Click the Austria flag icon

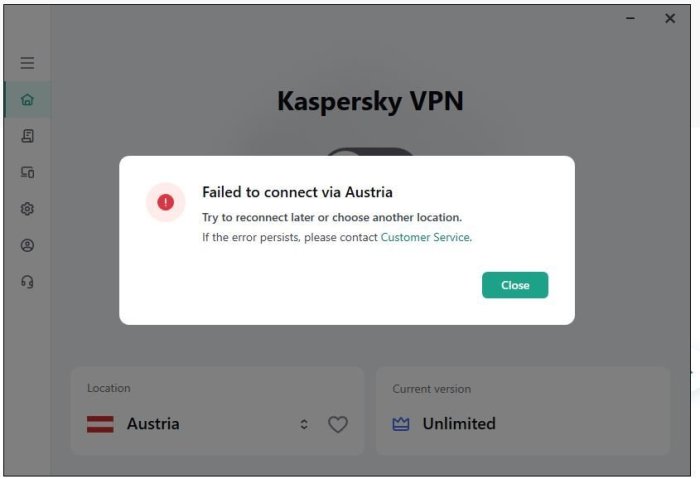coord(100,424)
